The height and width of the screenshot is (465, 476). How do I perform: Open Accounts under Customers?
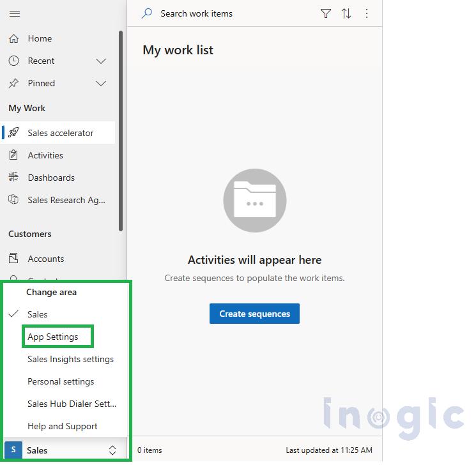pyautogui.click(x=46, y=259)
